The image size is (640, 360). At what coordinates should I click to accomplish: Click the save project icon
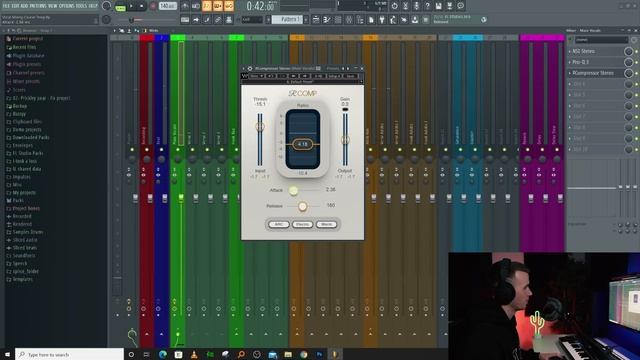438,6
